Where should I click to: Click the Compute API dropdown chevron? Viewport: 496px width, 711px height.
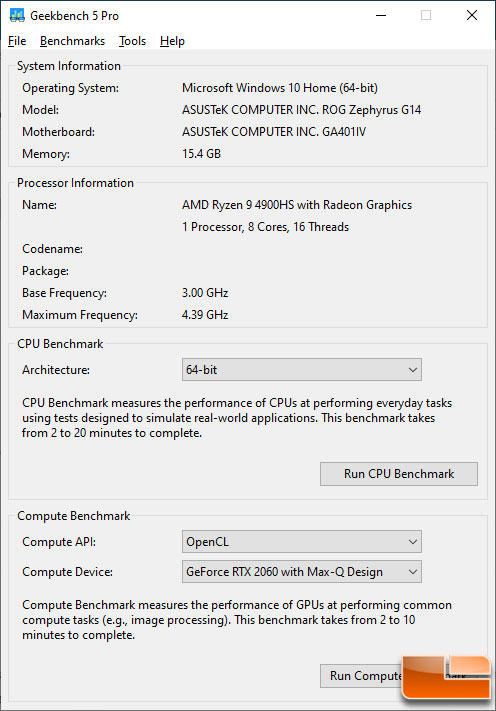click(x=413, y=541)
